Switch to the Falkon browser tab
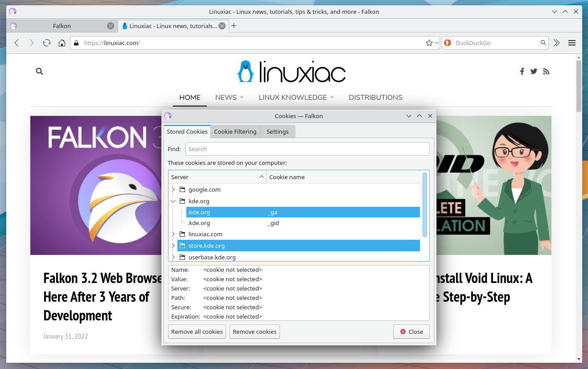Viewport: 588px width, 369px height. click(62, 26)
